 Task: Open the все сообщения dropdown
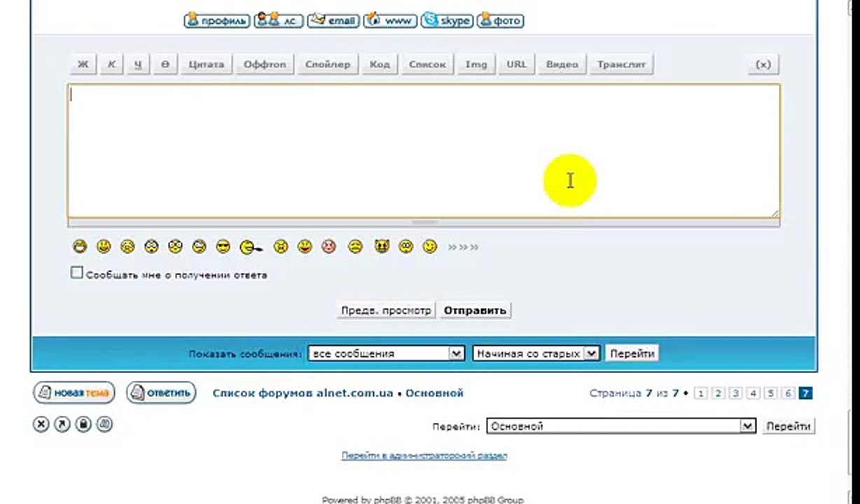[x=386, y=353]
